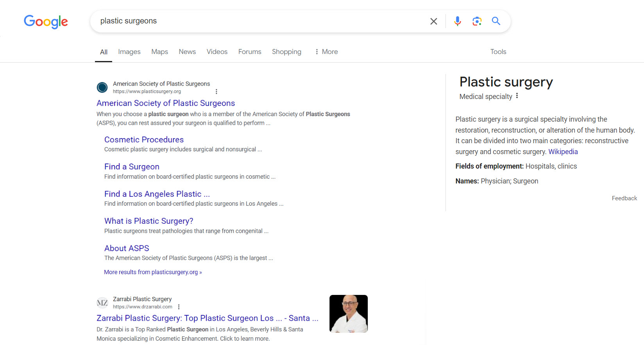This screenshot has width=644, height=345.
Task: Click More results from plasticsurgery.org
Action: coord(153,272)
